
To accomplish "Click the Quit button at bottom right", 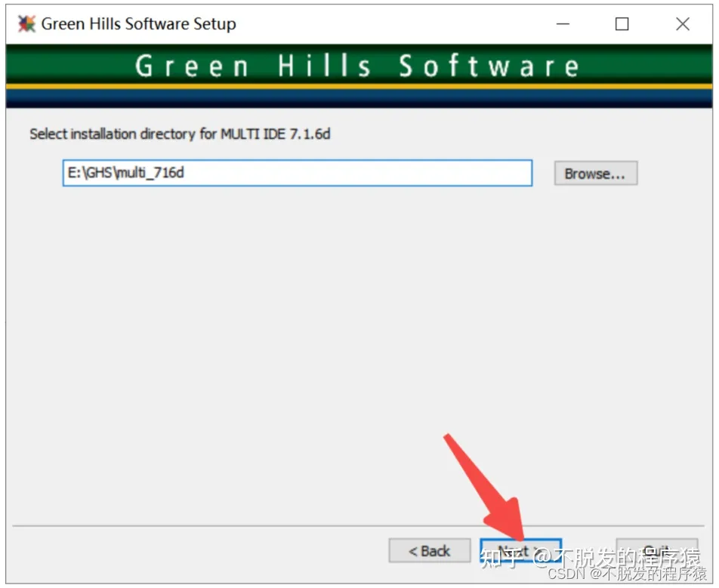I will point(657,550).
